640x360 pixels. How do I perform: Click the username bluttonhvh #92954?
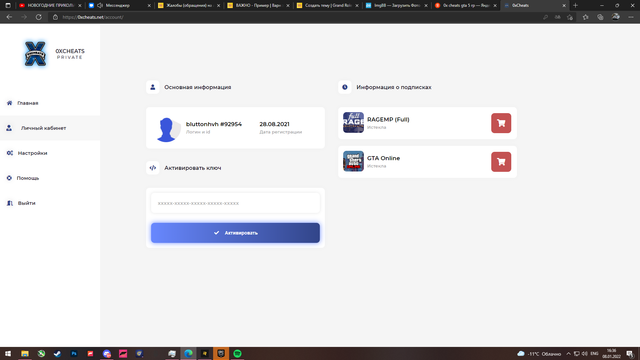[214, 124]
